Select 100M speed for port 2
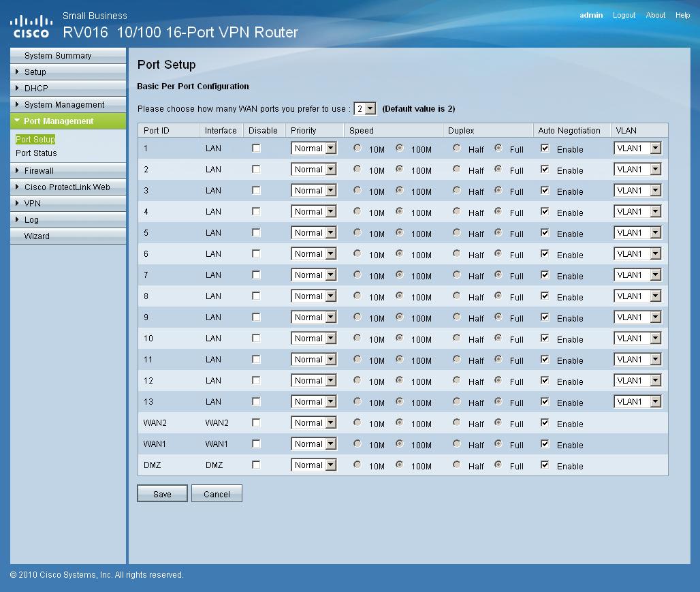Viewport: 700px width, 592px height. coord(400,169)
